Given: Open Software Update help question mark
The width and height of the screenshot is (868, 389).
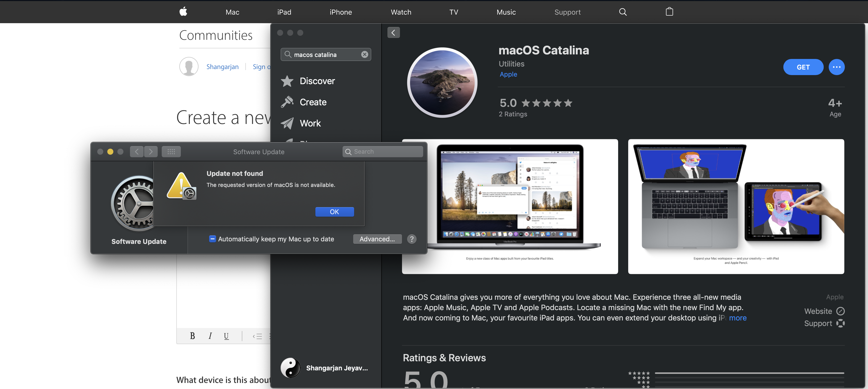Looking at the screenshot, I should pos(411,239).
